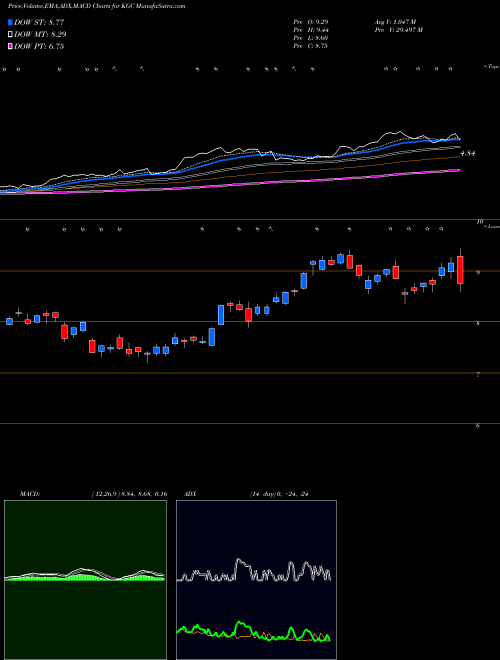
Task: Click the white DOW MT legend swatch
Action: pyautogui.click(x=10, y=35)
